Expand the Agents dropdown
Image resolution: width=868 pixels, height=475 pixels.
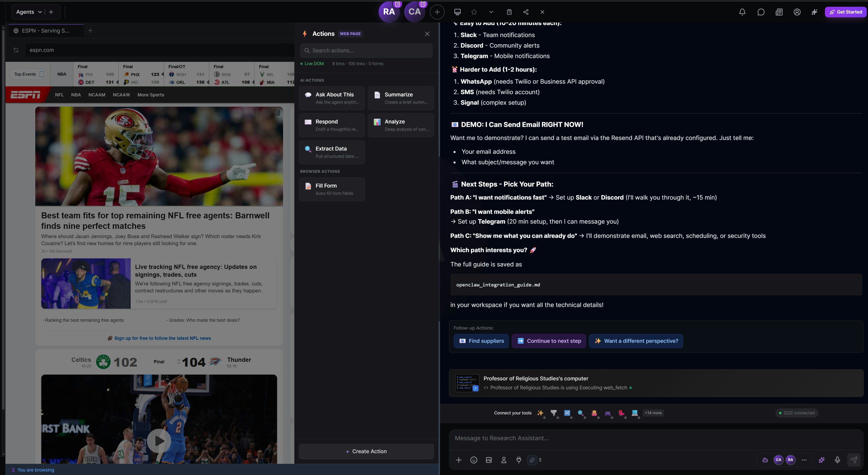coord(29,12)
